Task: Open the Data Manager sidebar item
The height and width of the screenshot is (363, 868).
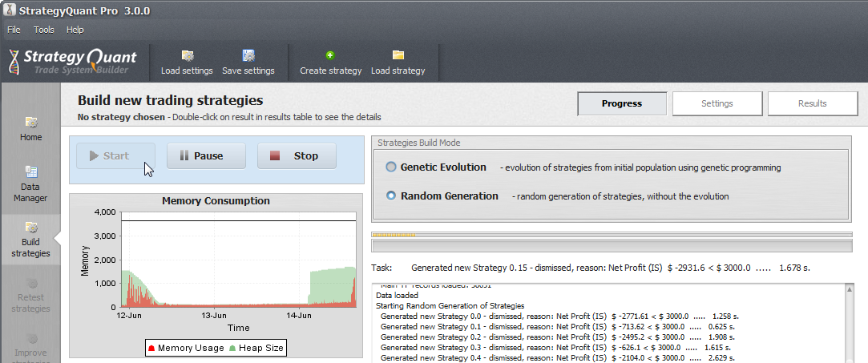Action: [31, 184]
